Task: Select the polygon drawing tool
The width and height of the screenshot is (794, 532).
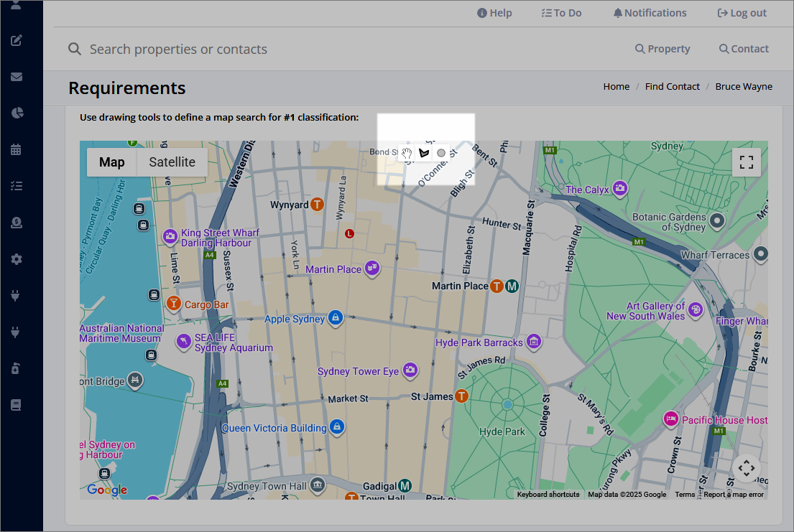Action: pyautogui.click(x=424, y=153)
